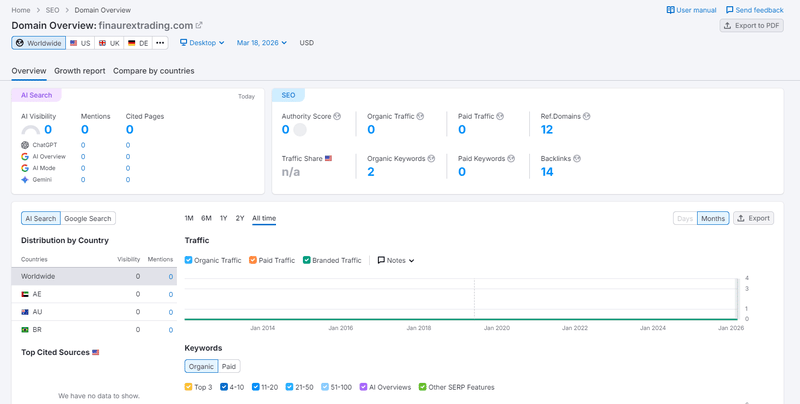Click the AU flag icon

pyautogui.click(x=25, y=312)
